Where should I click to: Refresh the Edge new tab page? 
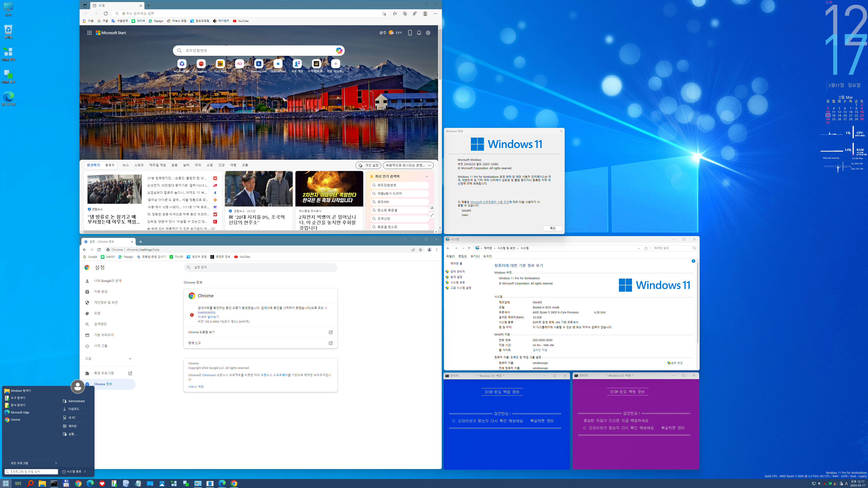pyautogui.click(x=106, y=14)
